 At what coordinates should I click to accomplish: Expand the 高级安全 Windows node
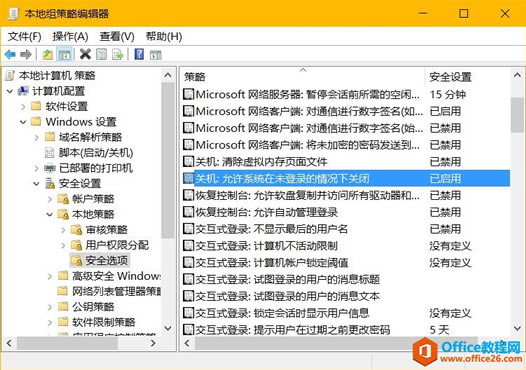[50, 276]
